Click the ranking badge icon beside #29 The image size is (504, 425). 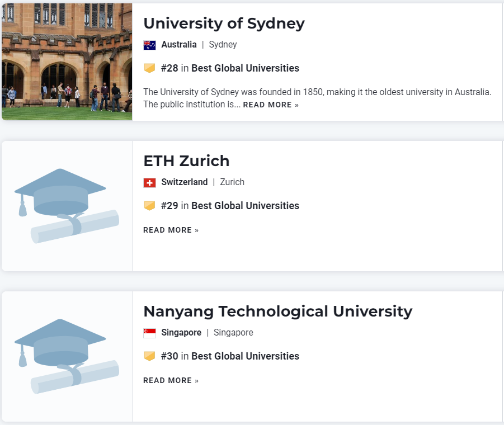(149, 206)
